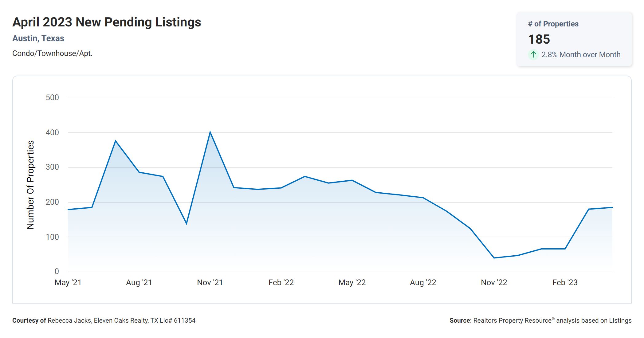
Task: Click the 200 y-axis tick label
Action: tap(52, 202)
